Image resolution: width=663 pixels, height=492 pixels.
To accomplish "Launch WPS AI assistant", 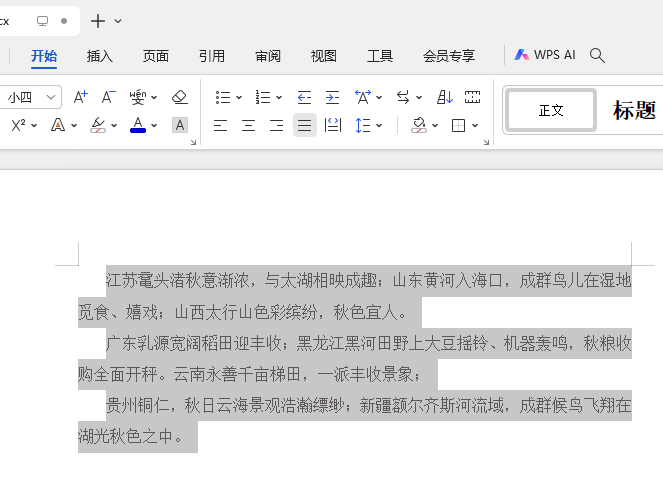I will 545,55.
